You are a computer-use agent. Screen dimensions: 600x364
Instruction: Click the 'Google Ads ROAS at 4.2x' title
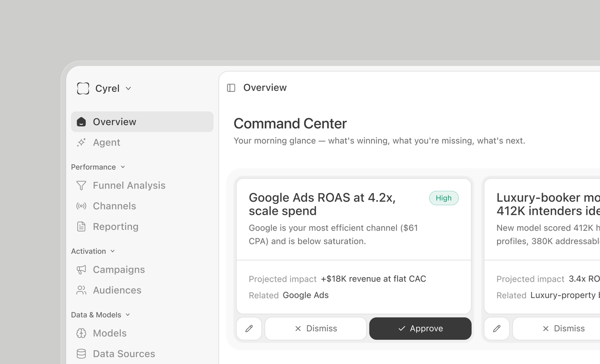(322, 204)
